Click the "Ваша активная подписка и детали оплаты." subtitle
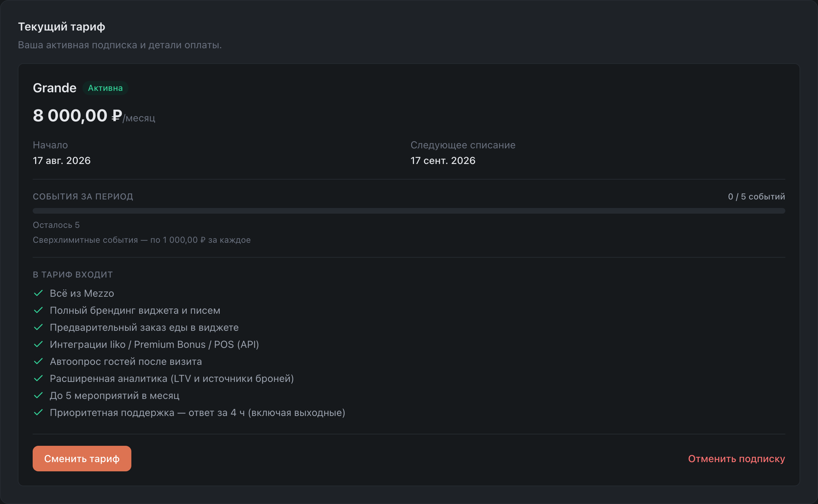The width and height of the screenshot is (818, 504). (120, 45)
